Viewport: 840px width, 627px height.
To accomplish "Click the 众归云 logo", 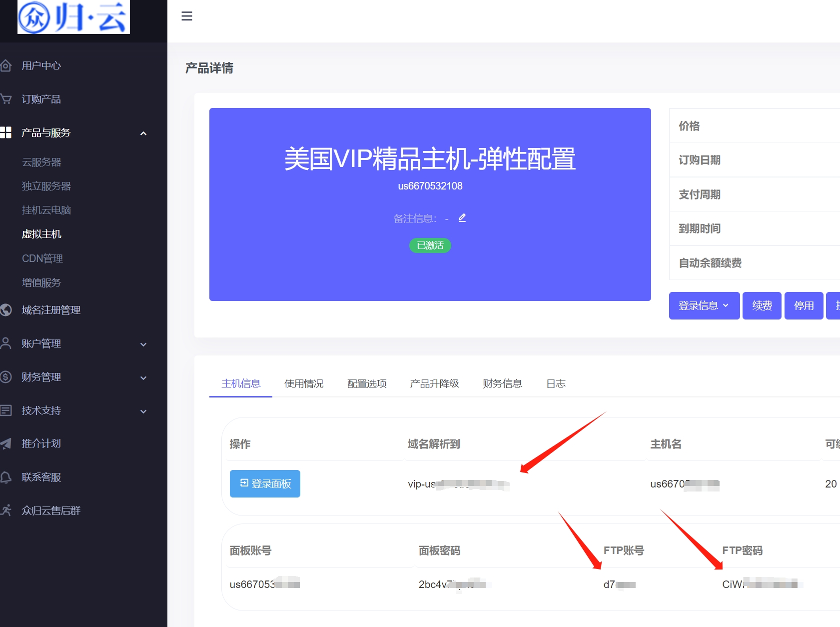I will click(x=73, y=17).
